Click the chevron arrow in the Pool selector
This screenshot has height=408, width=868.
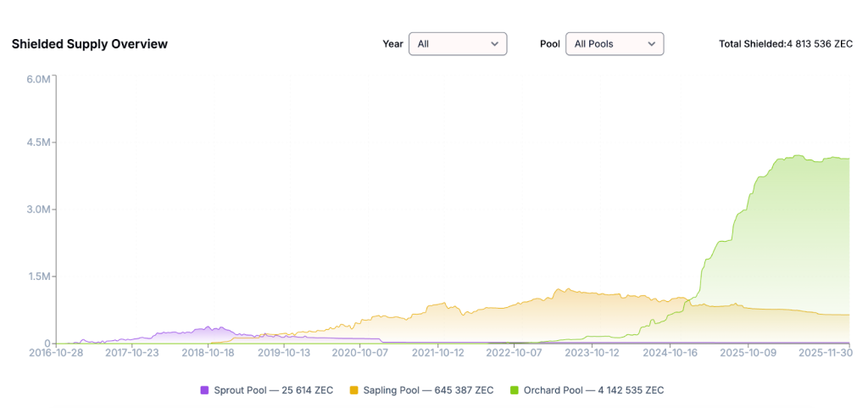[652, 44]
